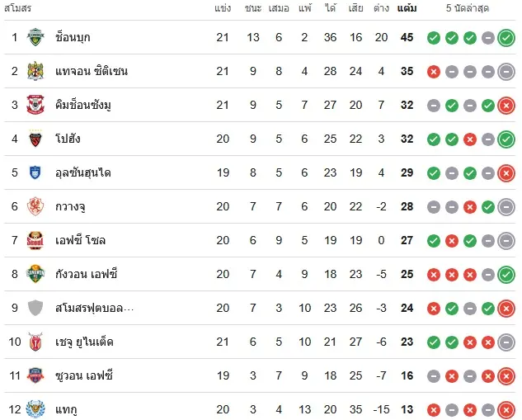Click the เอฟซี โซล Seoul logo
This screenshot has width=522, height=420.
35,240
